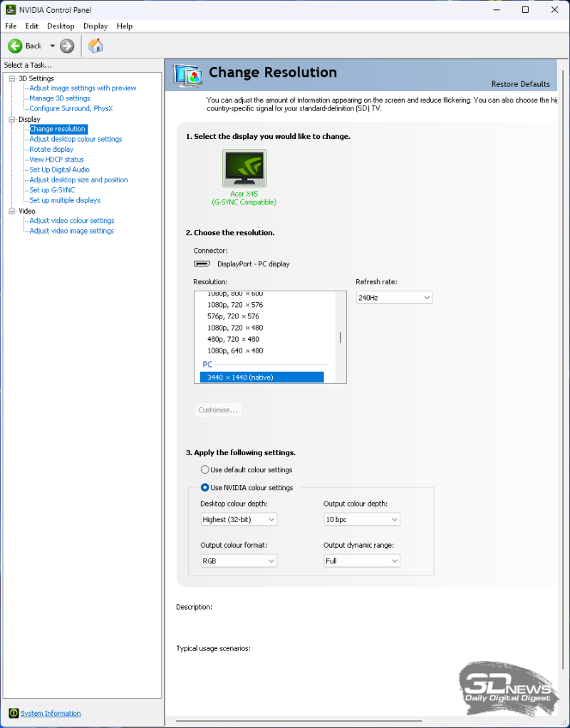Select 3440 × 1440 (native) resolution
The height and width of the screenshot is (728, 570).
tap(262, 378)
